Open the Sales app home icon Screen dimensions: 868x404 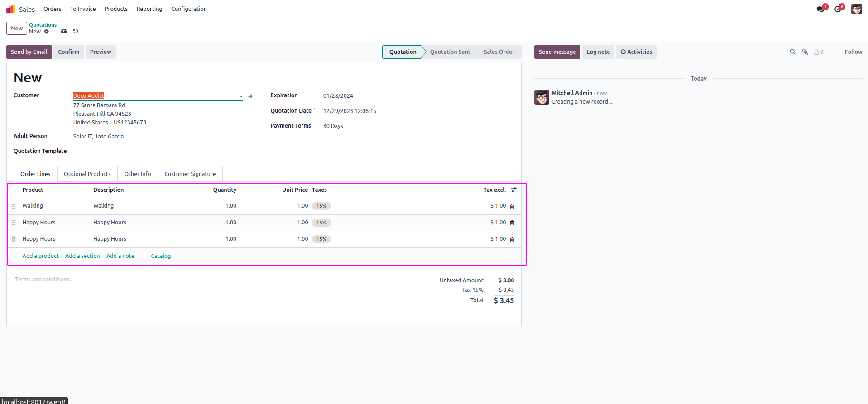click(x=10, y=9)
